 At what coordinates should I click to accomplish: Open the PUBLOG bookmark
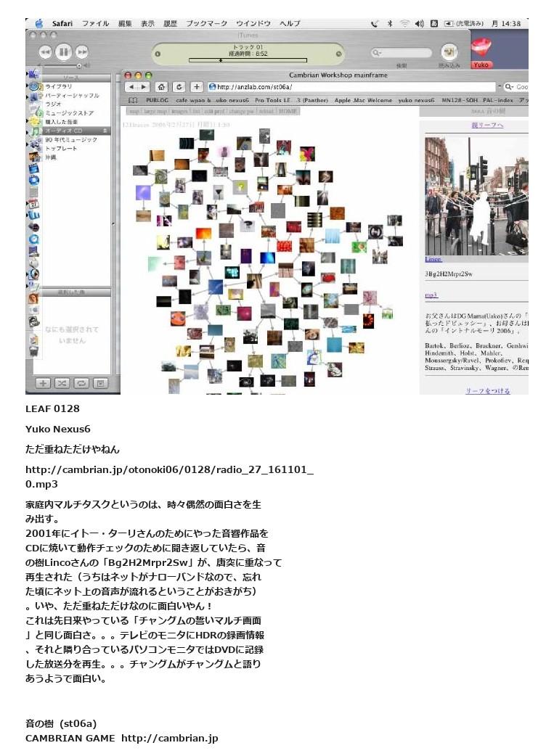157,100
